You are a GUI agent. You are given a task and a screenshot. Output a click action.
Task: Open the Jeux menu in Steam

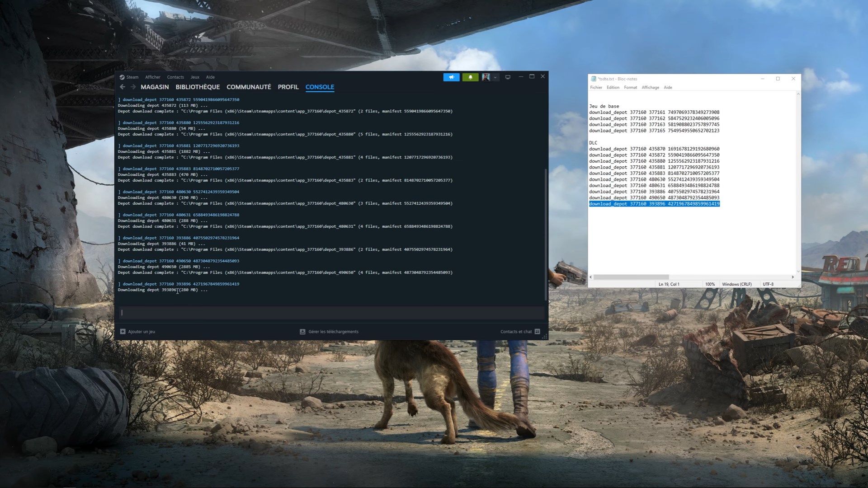tap(194, 77)
